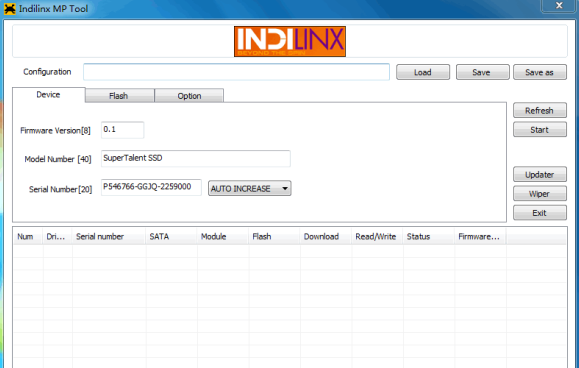Open the Updater button
Screen dimensions: 579x368
pyautogui.click(x=539, y=174)
